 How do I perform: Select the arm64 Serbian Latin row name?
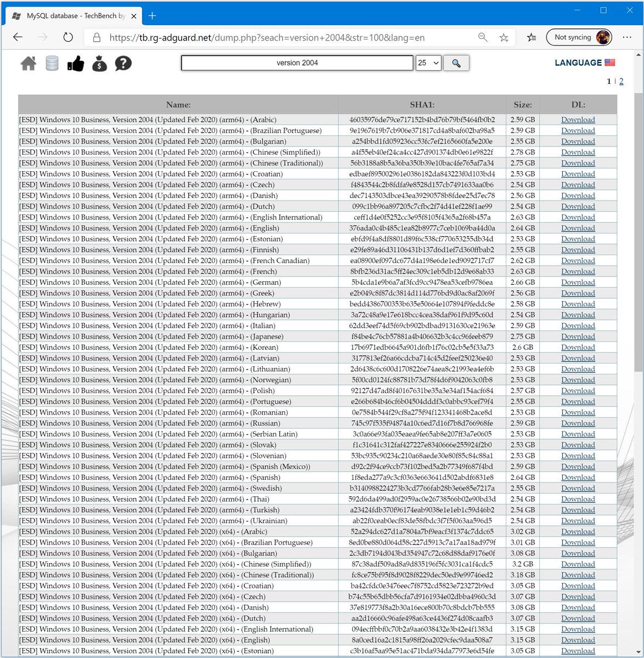(159, 434)
